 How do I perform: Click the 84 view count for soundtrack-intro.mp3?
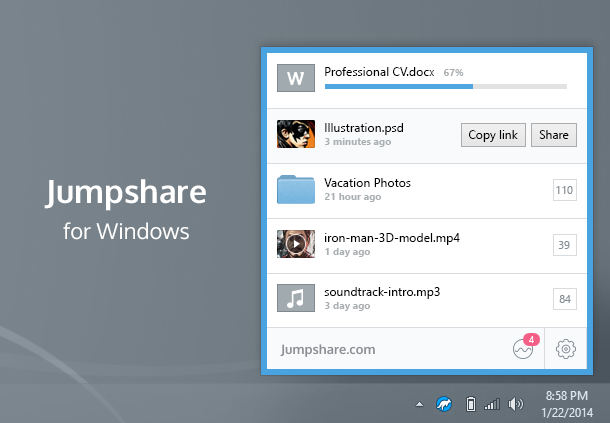[564, 298]
